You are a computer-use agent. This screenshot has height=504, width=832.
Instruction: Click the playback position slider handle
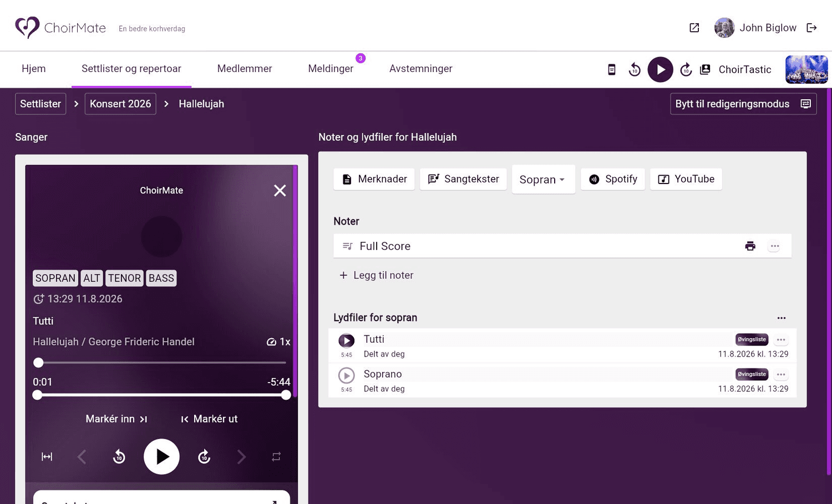click(x=38, y=363)
